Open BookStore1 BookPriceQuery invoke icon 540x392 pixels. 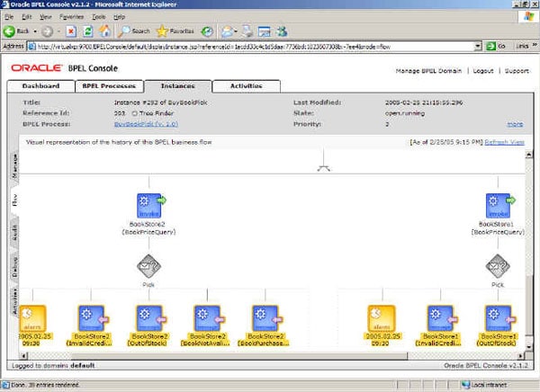coord(499,206)
